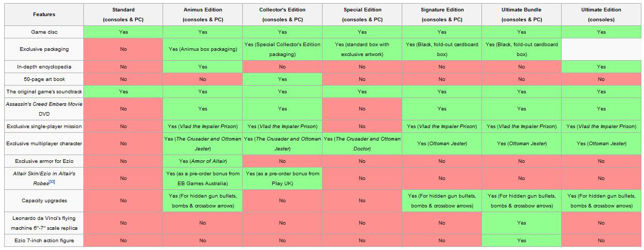
Task: Click the Signature Edition column header
Action: click(x=442, y=15)
